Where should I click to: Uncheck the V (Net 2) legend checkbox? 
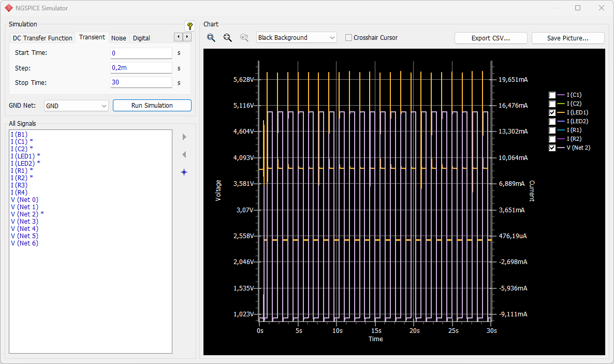[552, 148]
